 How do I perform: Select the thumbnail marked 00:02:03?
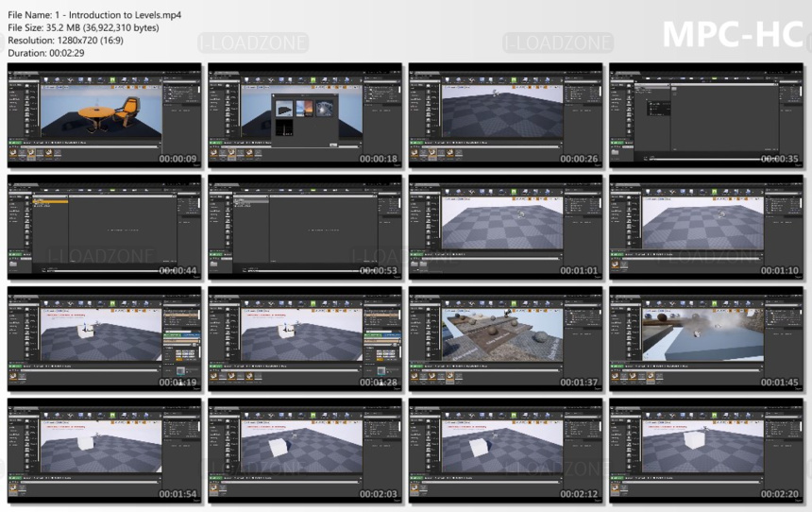(x=305, y=451)
